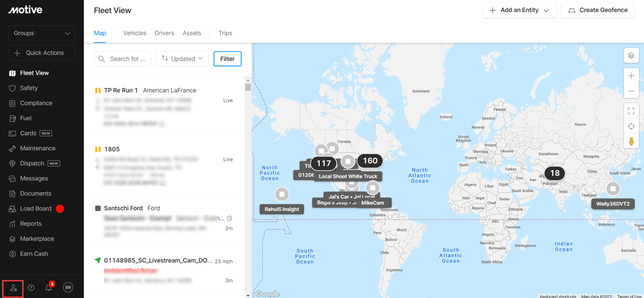Viewport: 644px width, 298px height.
Task: Open the Groups dropdown
Action: point(42,33)
